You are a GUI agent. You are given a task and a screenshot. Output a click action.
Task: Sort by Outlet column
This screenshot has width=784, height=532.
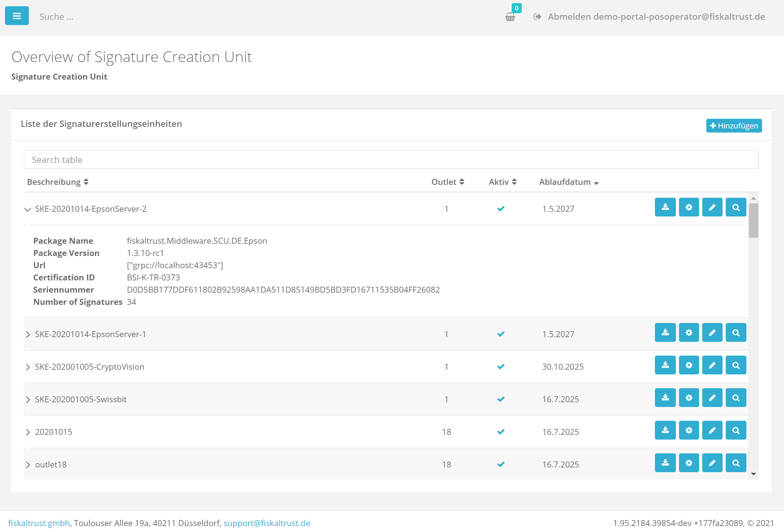click(x=448, y=182)
